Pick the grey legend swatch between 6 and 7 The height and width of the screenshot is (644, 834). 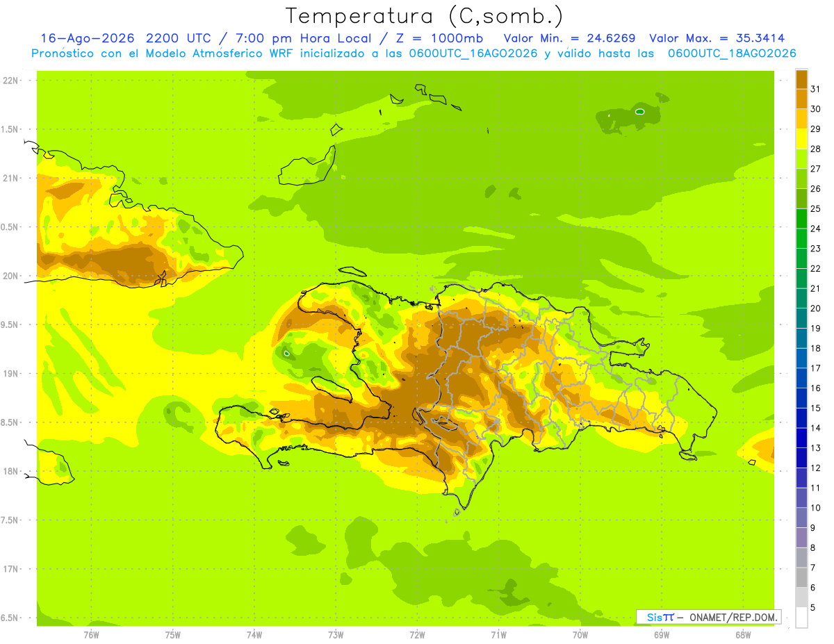[x=801, y=578]
